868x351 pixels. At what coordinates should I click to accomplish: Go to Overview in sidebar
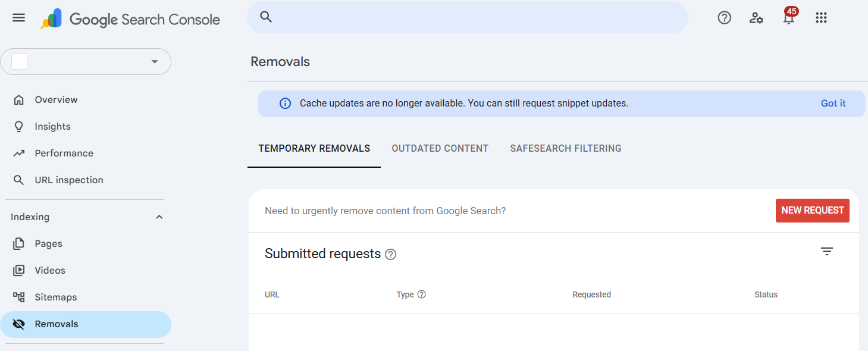pos(86,100)
